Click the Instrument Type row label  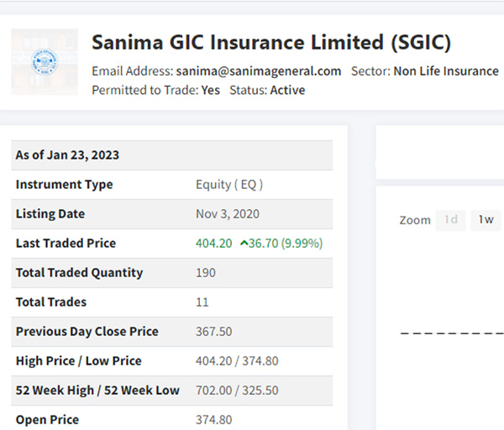(64, 185)
